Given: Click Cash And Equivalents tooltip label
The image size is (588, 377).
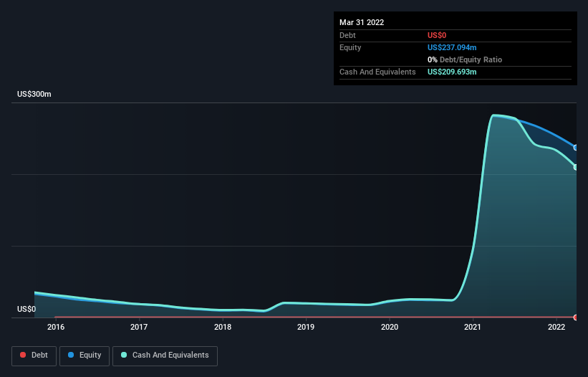Looking at the screenshot, I should click(377, 72).
